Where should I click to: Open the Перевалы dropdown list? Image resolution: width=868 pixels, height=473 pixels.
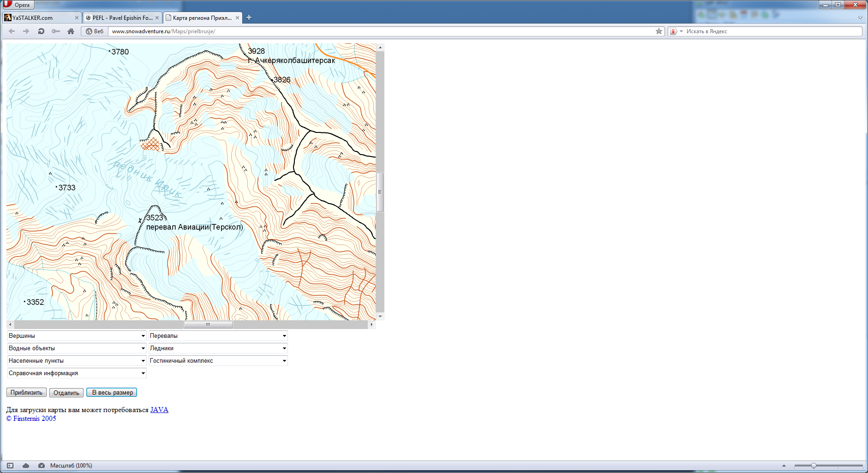click(218, 336)
